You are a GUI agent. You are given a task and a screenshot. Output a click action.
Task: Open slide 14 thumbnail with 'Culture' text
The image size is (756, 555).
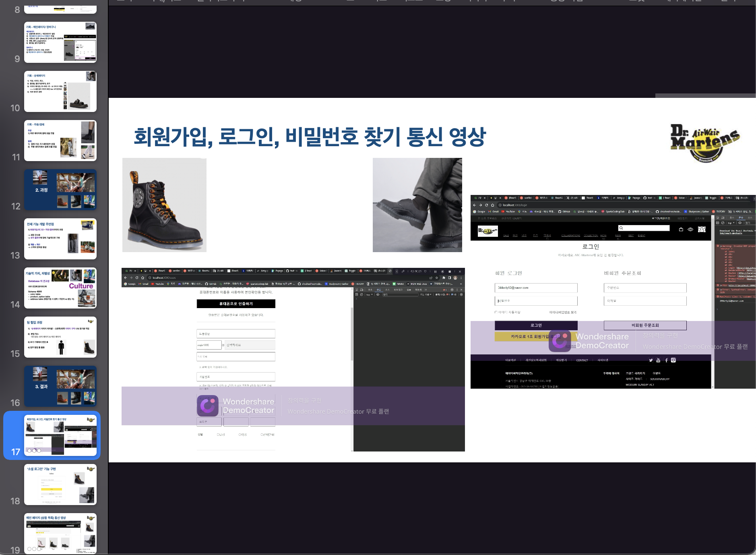click(x=60, y=288)
